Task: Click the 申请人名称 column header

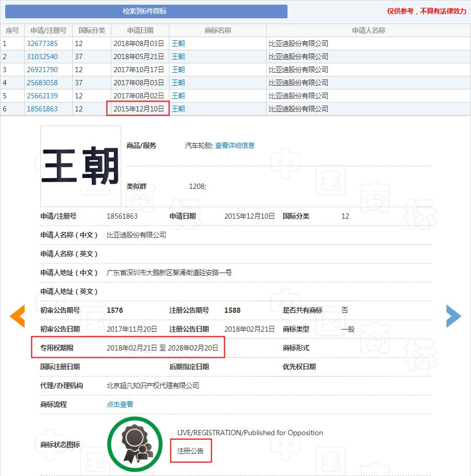Action: coord(369,30)
